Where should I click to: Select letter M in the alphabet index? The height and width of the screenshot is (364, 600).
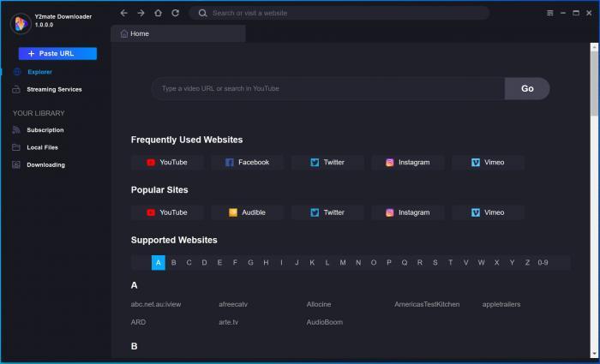pos(343,263)
